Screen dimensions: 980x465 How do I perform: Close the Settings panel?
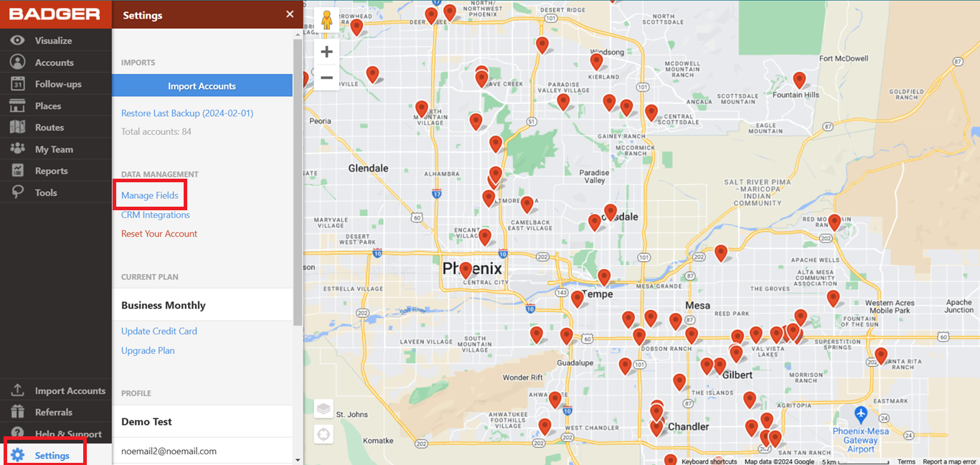point(289,14)
